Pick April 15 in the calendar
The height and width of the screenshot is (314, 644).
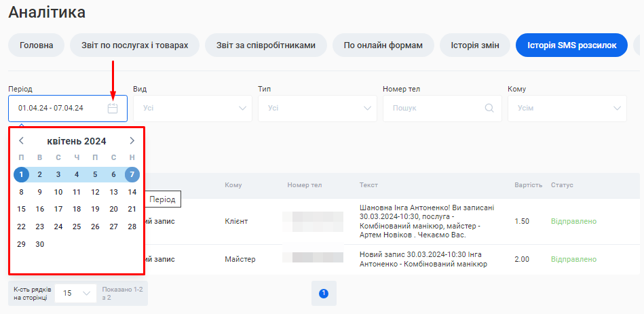tap(22, 209)
